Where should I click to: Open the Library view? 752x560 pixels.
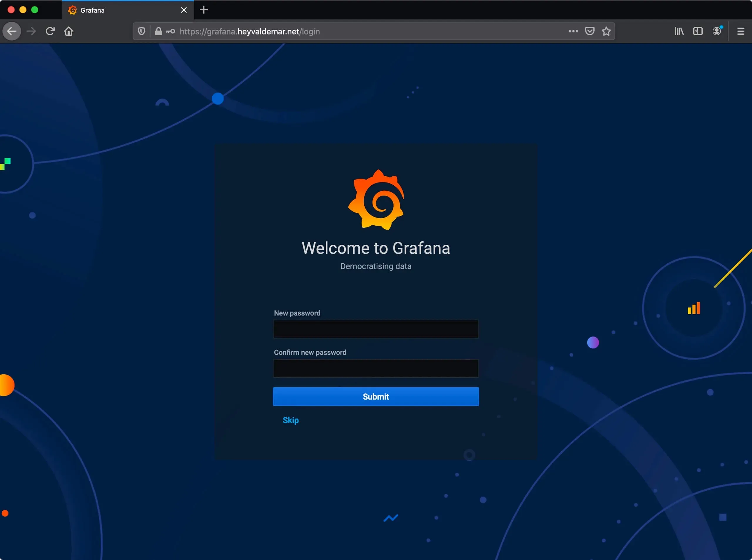click(x=679, y=31)
